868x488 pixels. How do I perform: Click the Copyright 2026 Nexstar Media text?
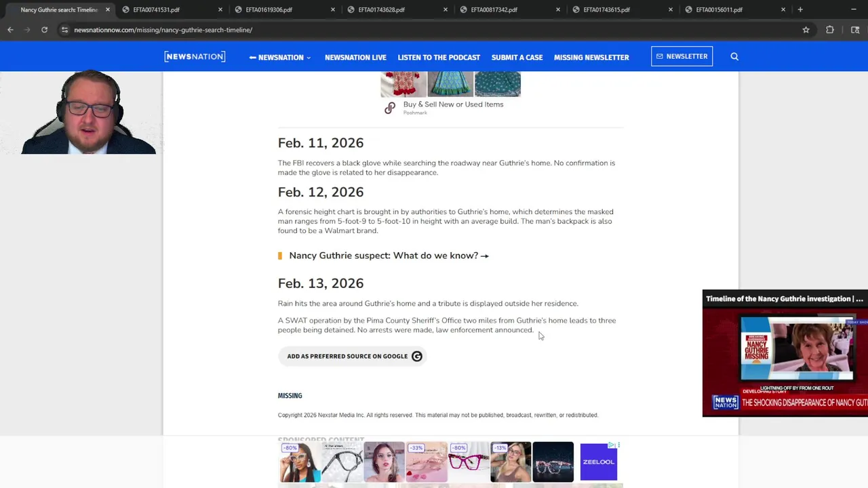click(437, 415)
